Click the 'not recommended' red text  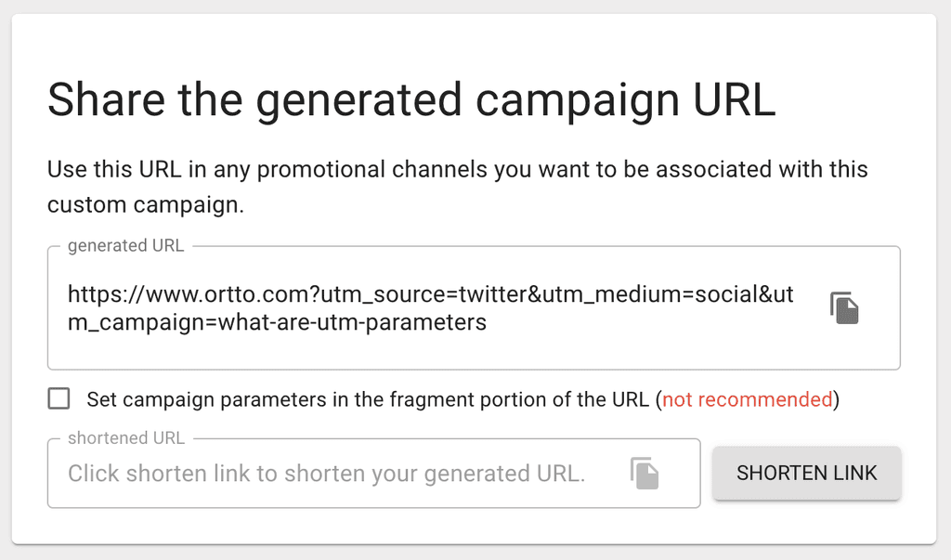(749, 399)
